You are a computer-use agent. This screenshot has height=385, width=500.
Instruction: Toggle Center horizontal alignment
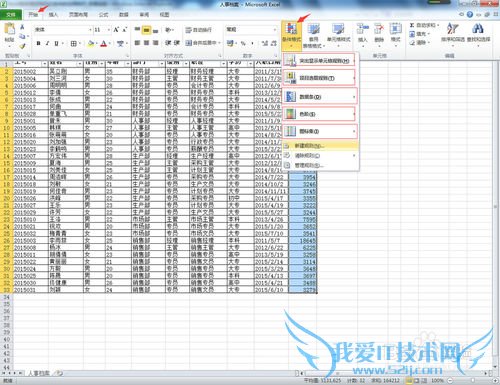pos(146,43)
